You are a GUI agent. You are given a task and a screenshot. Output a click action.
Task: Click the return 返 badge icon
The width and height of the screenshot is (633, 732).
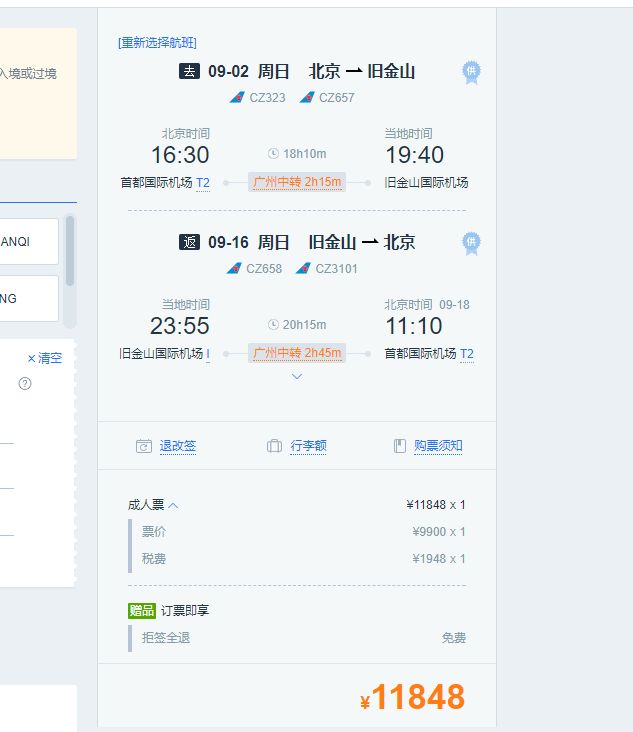click(x=190, y=242)
